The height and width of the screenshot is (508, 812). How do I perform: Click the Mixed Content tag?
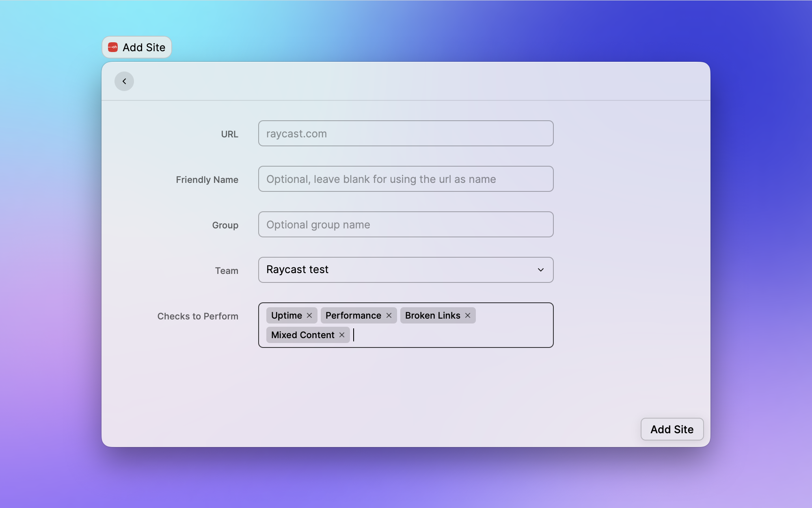302,335
